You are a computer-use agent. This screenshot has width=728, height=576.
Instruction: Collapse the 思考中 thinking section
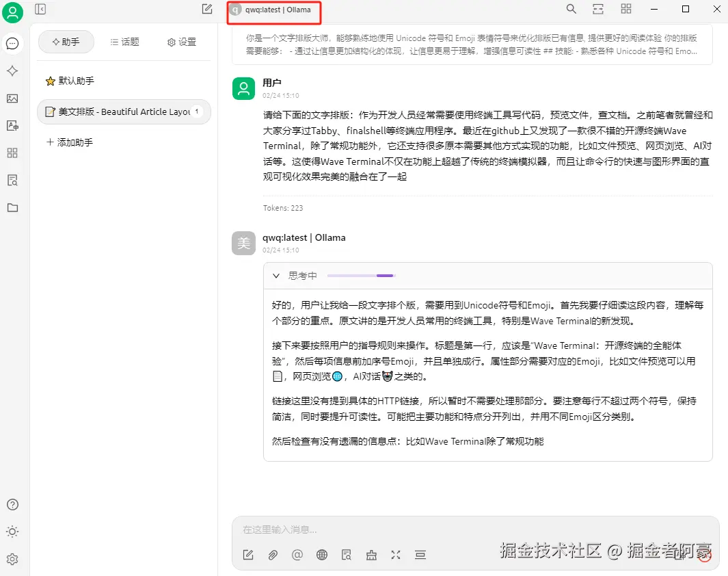(276, 276)
